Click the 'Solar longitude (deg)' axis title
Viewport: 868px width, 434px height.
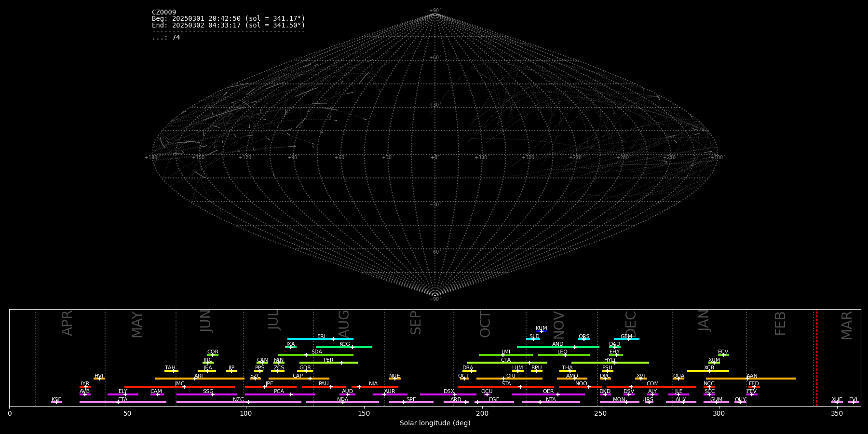tap(435, 423)
